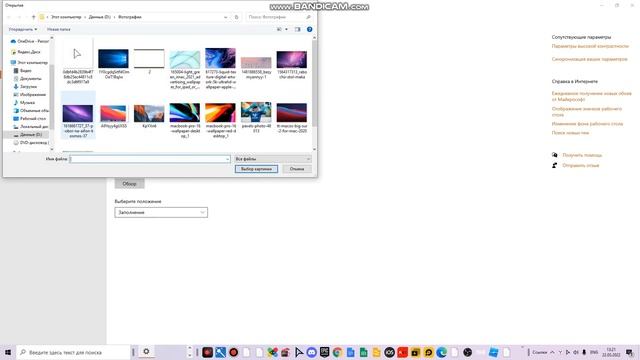Cancel the dialog with Отмена
640x360 pixels.
click(297, 169)
